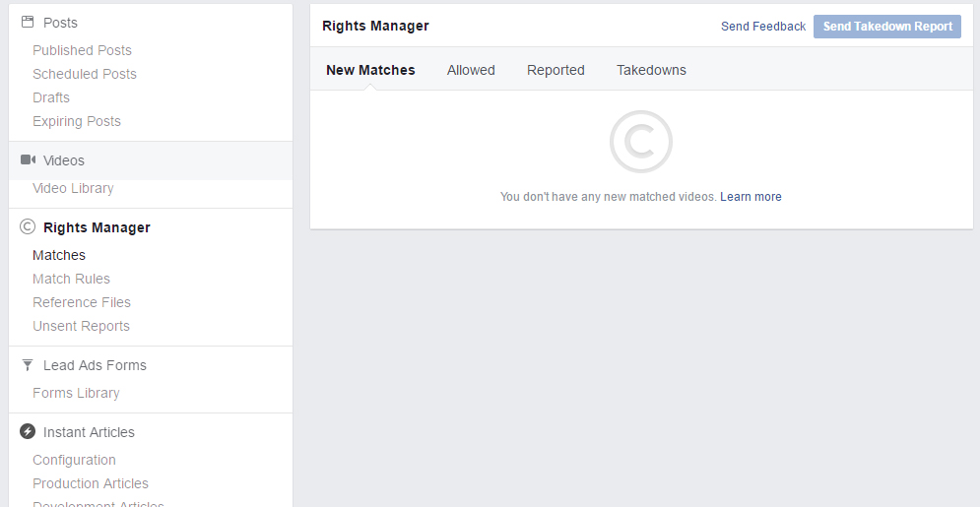Click the Lead Ads Forms funnel icon
This screenshot has height=507, width=980.
coord(28,365)
